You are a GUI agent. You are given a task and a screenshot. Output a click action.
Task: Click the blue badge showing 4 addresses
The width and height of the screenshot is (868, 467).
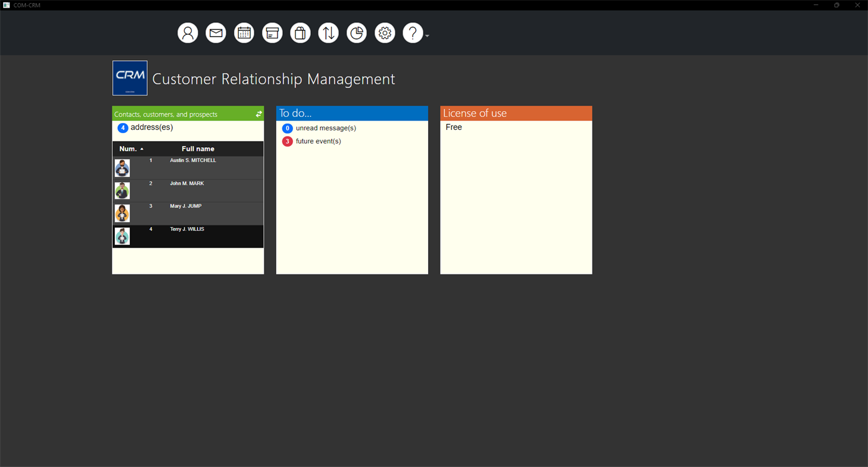pyautogui.click(x=122, y=127)
